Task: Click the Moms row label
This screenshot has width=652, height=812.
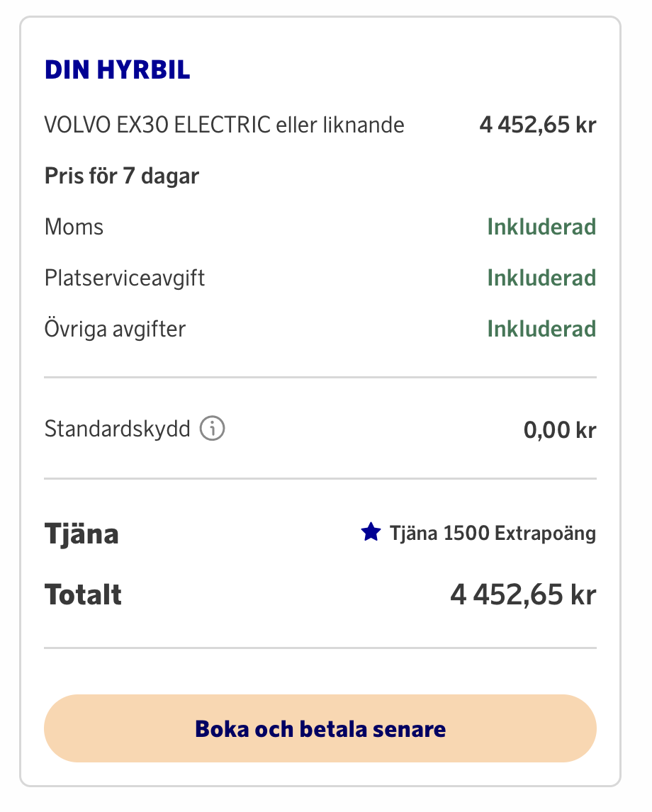Action: pos(74,227)
